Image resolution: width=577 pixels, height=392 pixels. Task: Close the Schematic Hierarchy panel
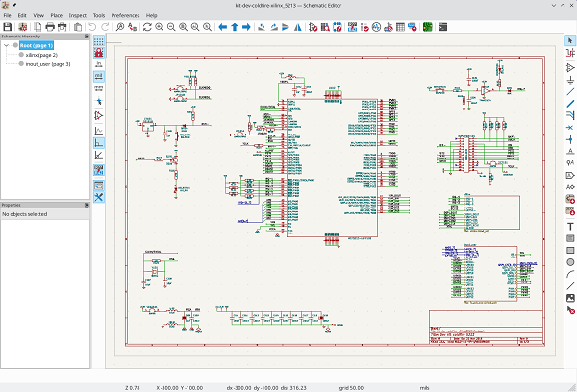87,37
